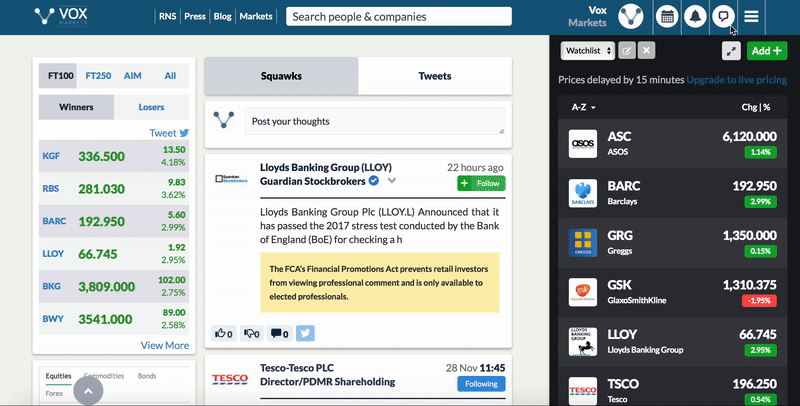Open the calendar icon in header
Image resolution: width=800 pixels, height=406 pixels.
point(667,17)
